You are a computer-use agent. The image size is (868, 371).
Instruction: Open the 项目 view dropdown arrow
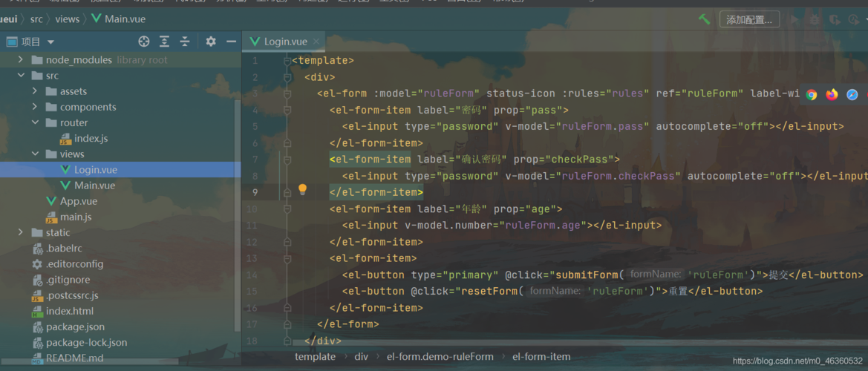click(x=51, y=42)
